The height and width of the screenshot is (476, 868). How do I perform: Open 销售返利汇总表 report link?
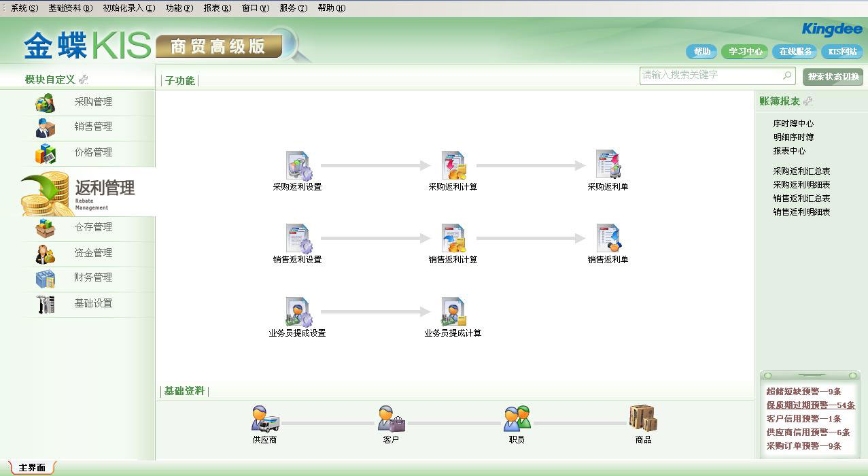pos(801,199)
